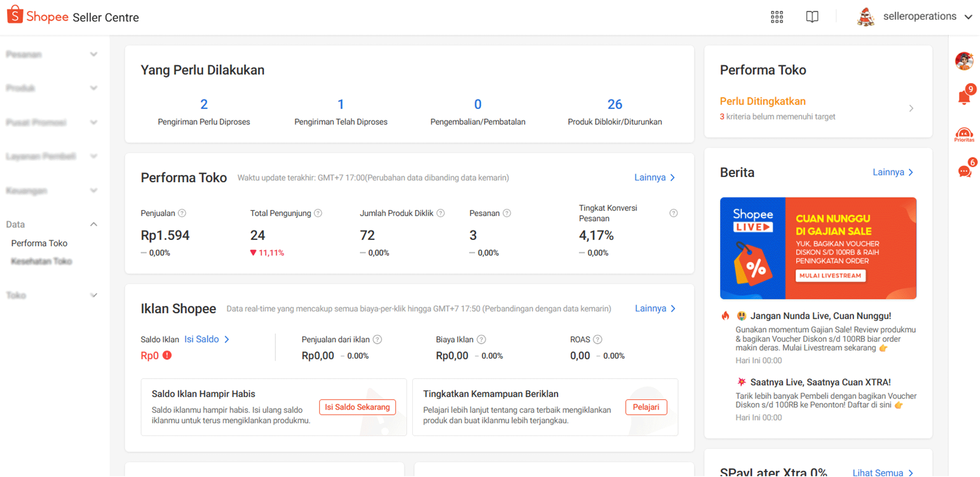
Task: Click the profile avatar in right sidebar
Action: (964, 61)
